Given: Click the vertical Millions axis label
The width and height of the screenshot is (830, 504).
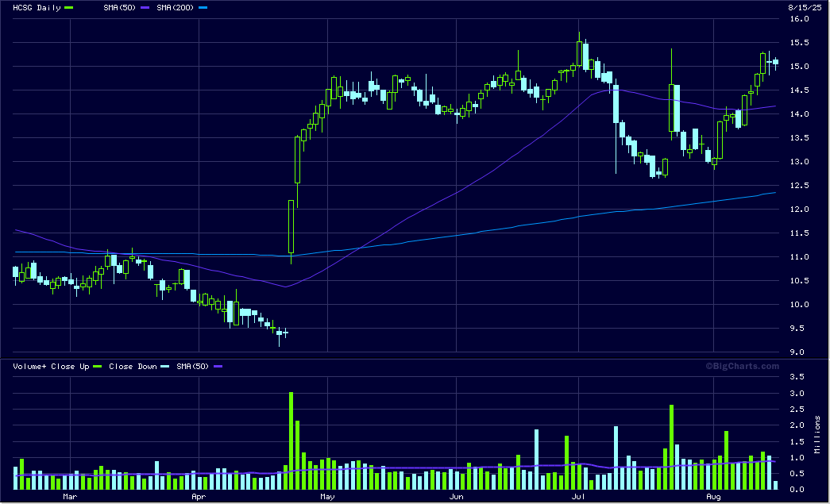Looking at the screenshot, I should [x=817, y=434].
